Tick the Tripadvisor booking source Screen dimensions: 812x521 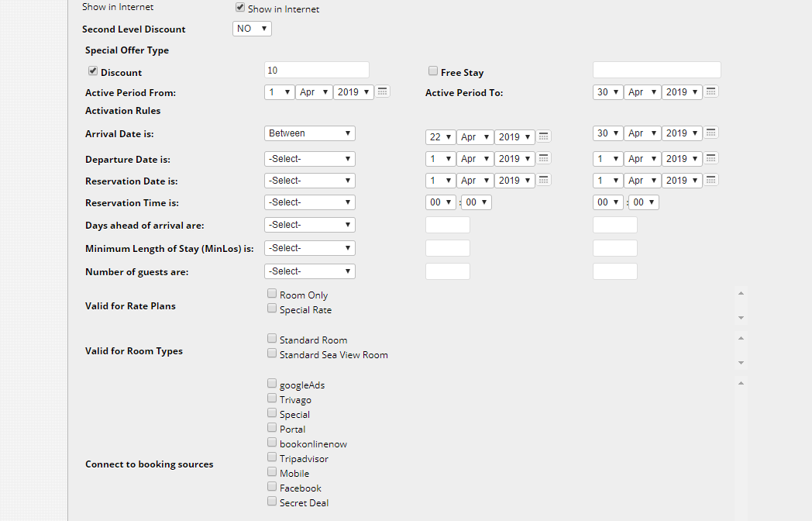pyautogui.click(x=272, y=457)
